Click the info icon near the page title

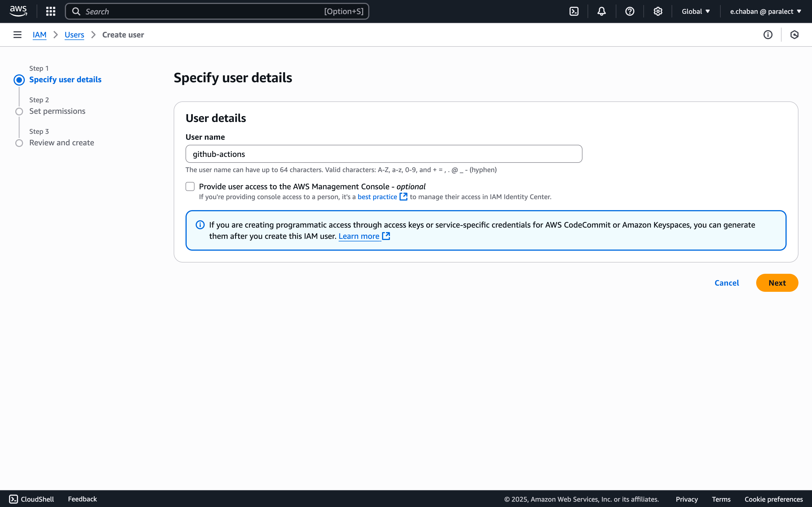tap(768, 35)
